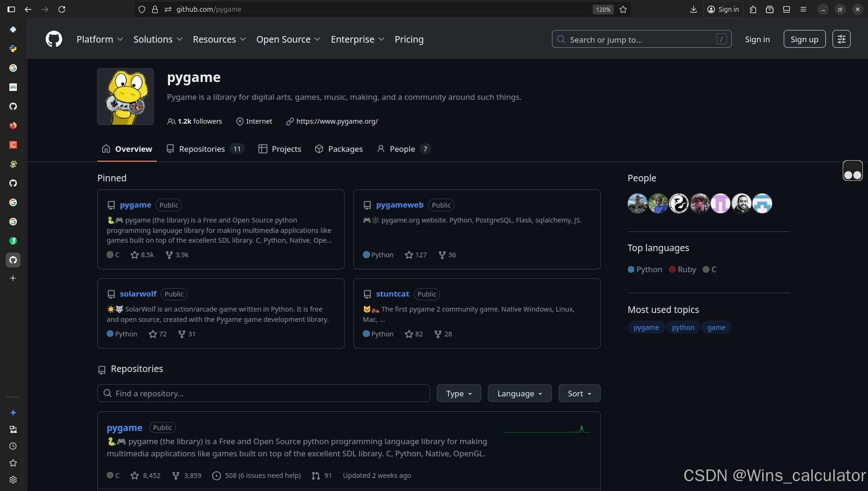The image size is (868, 491).
Task: Click the 120% zoom indicator in address bar
Action: (x=603, y=9)
